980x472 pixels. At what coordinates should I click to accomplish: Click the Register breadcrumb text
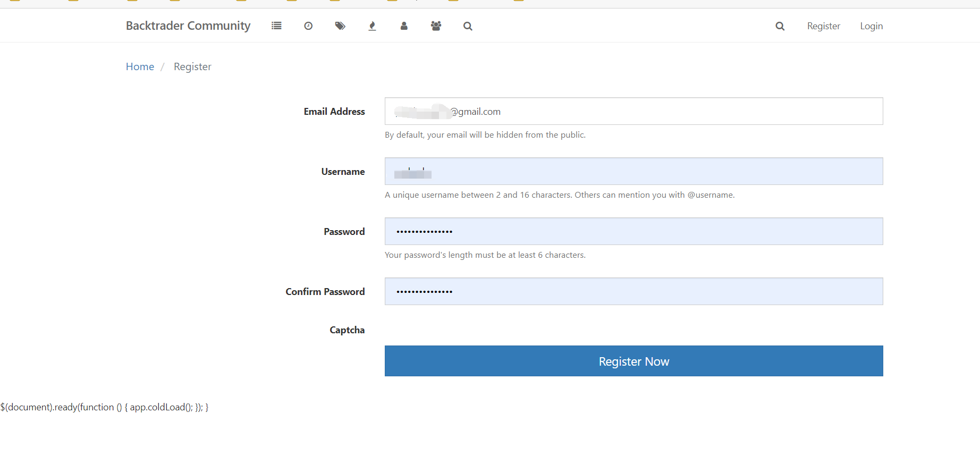coord(192,66)
